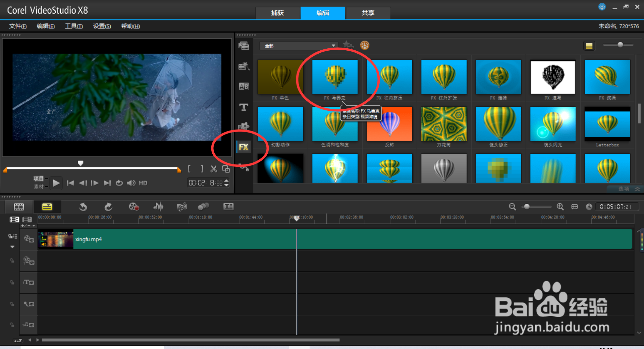The width and height of the screenshot is (644, 349).
Task: Open the Media library panel icon
Action: 244,46
